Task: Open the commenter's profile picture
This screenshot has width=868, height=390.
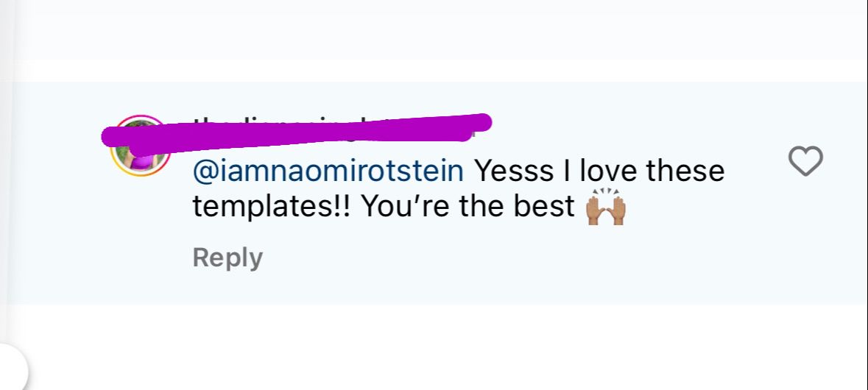Action: pos(140,147)
